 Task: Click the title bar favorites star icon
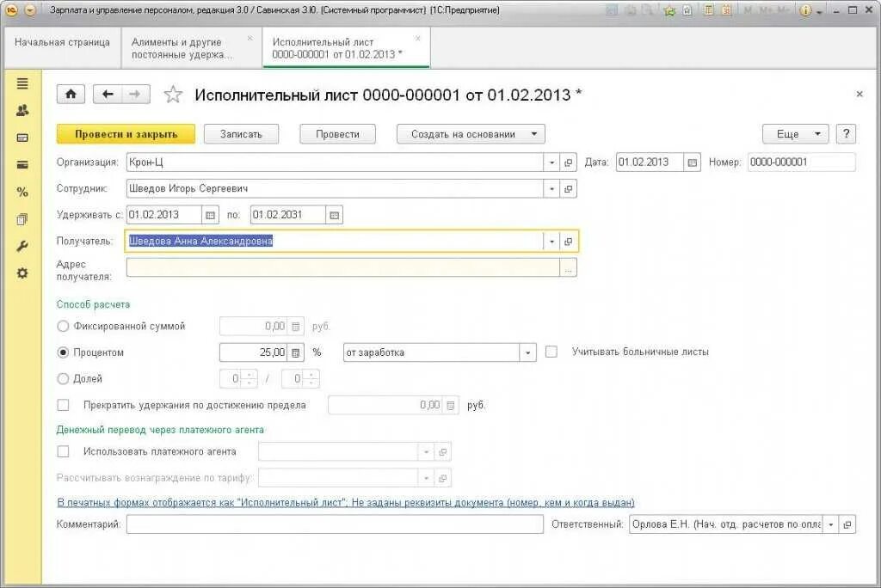point(669,10)
